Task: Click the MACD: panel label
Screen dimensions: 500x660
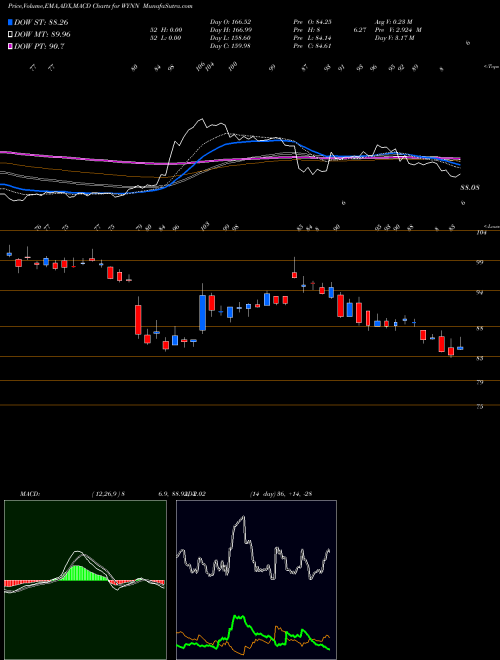Action: [30, 494]
